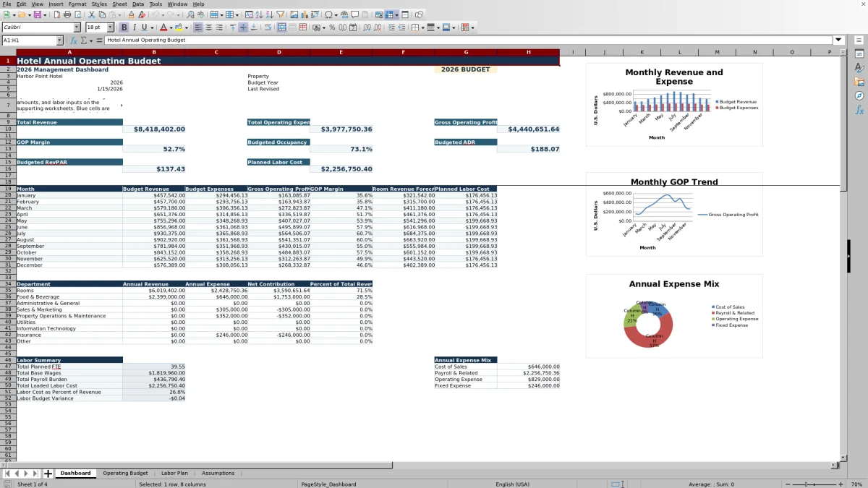Click the Merge and Center Cells icon
Image resolution: width=868 pixels, height=488 pixels.
coord(281,27)
